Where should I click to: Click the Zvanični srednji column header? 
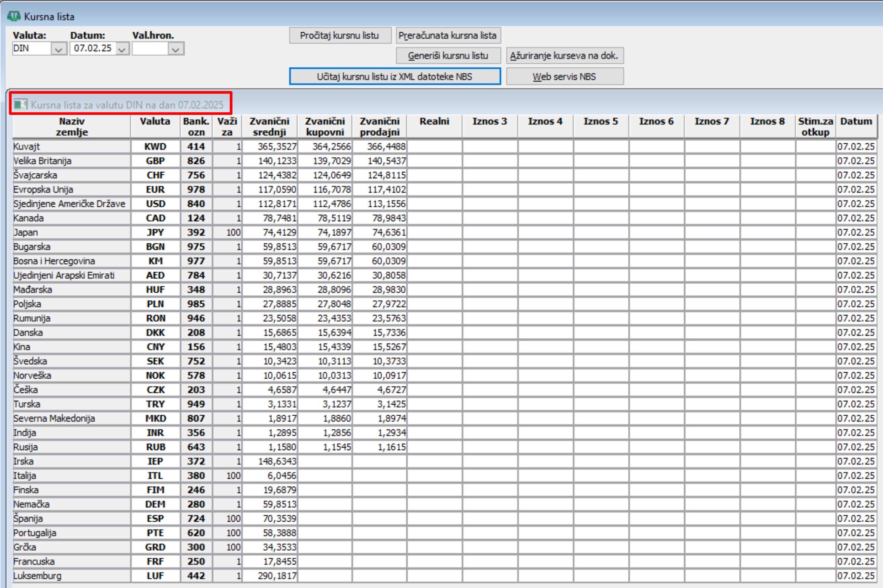coord(269,127)
